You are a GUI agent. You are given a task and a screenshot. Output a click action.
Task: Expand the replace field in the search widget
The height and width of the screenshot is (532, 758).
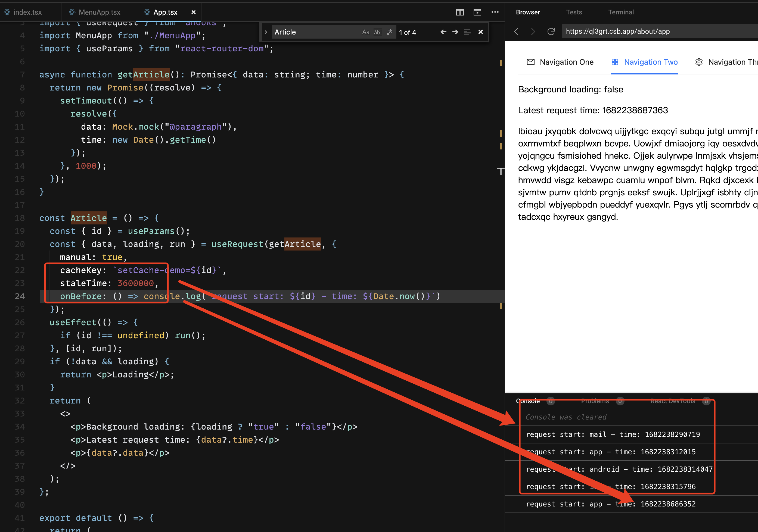click(x=266, y=32)
